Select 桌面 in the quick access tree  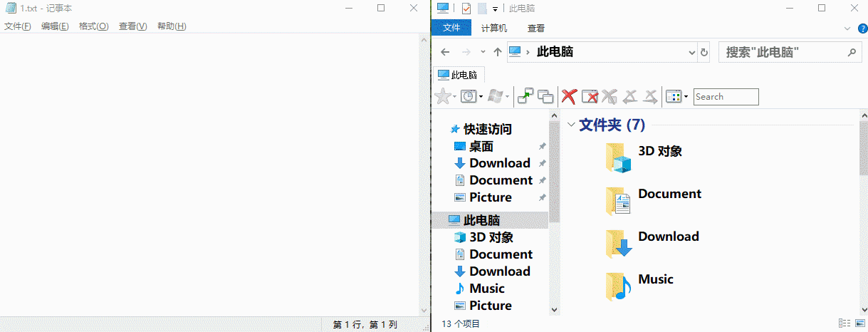coord(481,146)
